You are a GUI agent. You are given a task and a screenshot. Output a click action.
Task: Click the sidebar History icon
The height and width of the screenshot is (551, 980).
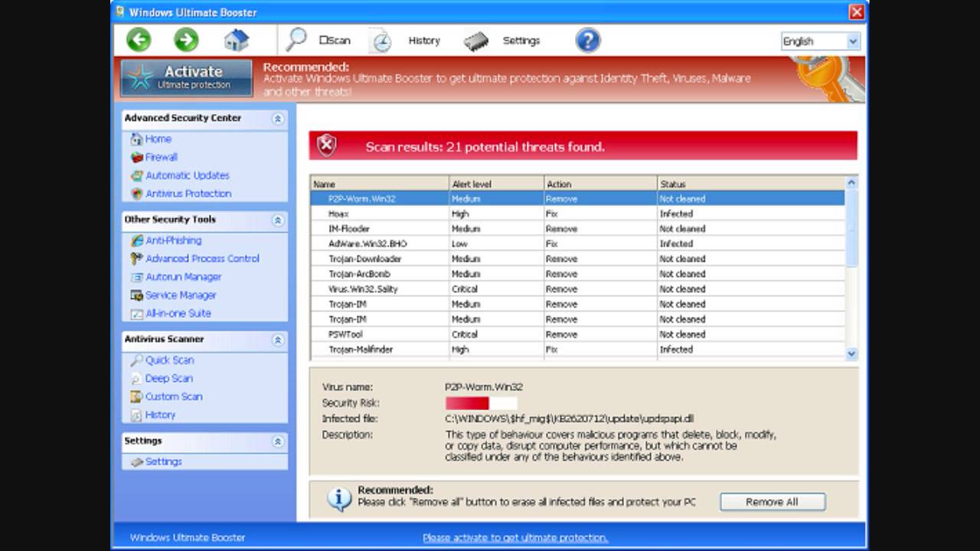click(x=136, y=415)
